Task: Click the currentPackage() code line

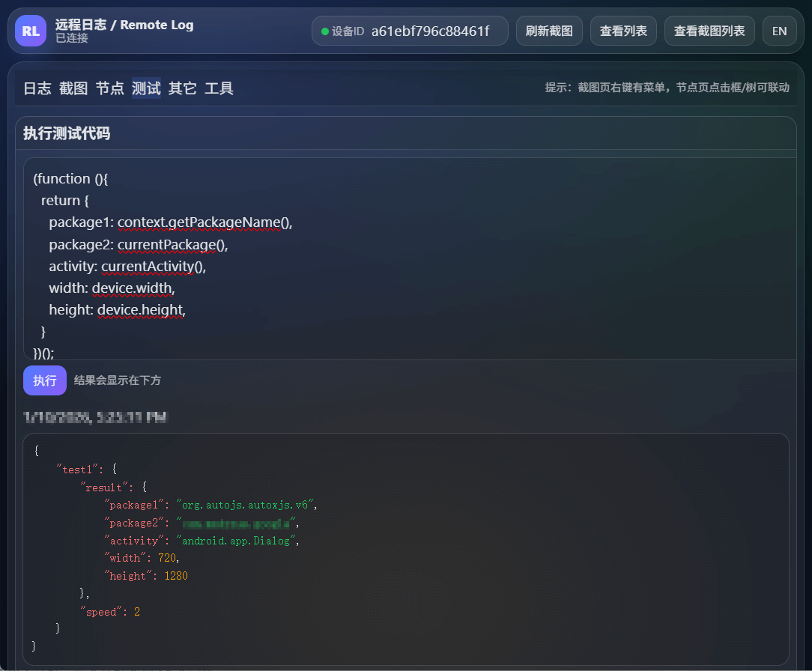Action: 139,245
